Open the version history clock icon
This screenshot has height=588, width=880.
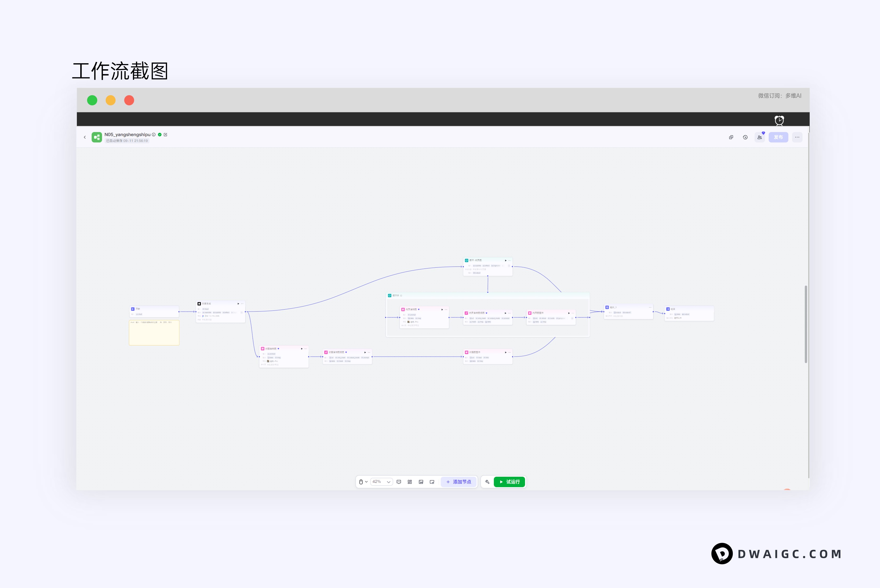[x=745, y=137]
